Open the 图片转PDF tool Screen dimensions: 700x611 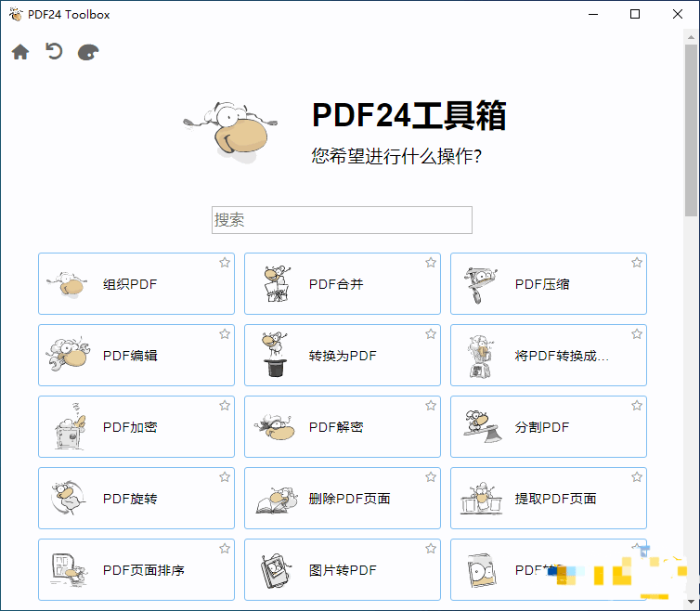342,570
